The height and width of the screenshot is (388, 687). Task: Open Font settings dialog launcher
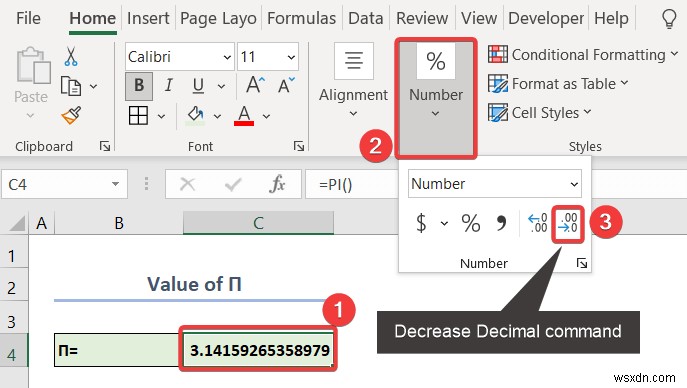click(299, 146)
